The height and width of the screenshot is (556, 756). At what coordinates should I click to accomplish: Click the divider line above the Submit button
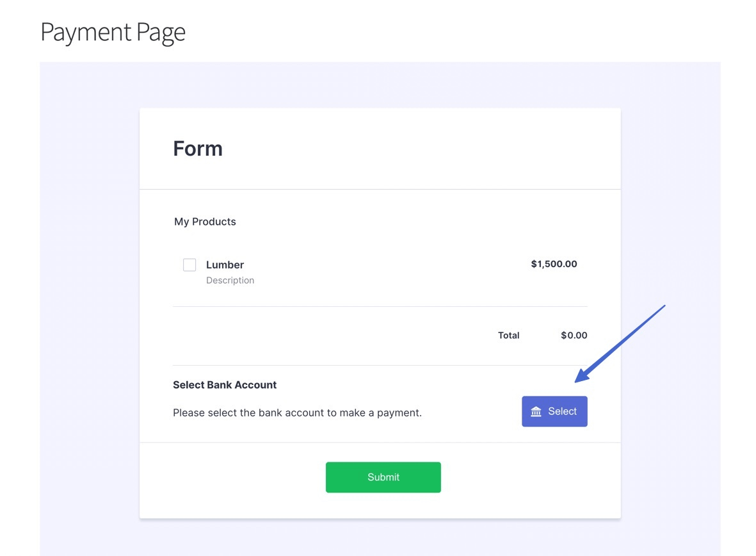click(380, 443)
